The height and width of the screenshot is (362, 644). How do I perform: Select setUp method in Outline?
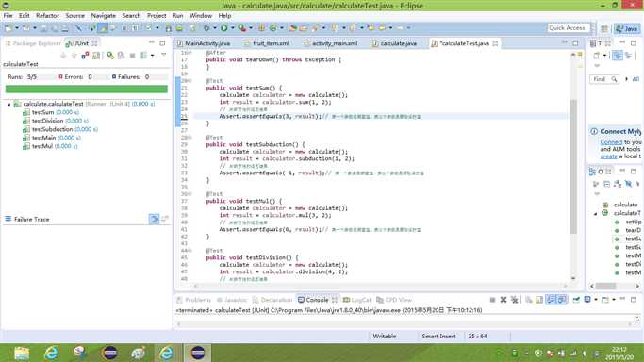tap(634, 222)
